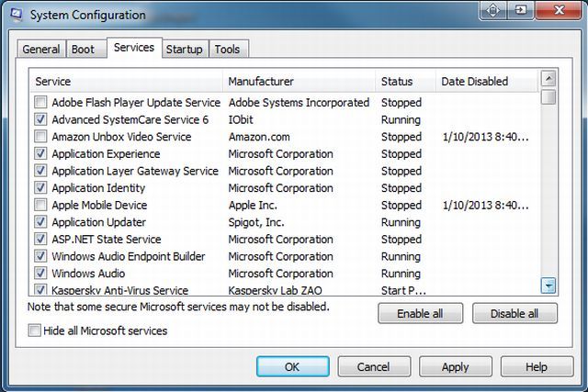Enable Adobe Flash Player Update Service checkbox

point(40,103)
